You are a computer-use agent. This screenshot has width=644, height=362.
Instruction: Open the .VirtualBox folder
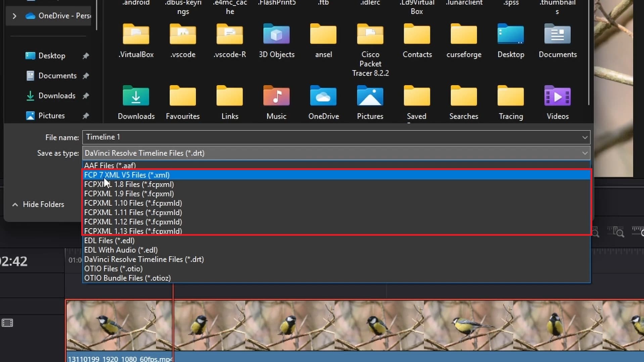(136, 41)
